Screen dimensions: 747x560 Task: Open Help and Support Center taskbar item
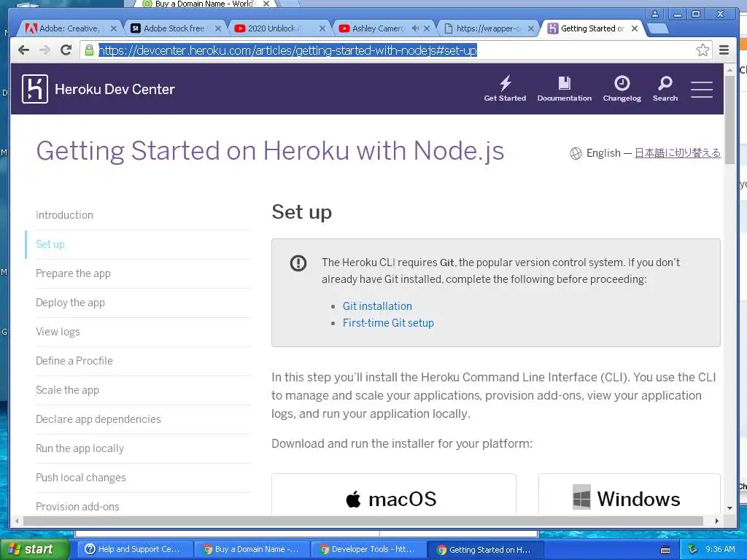pyautogui.click(x=134, y=549)
